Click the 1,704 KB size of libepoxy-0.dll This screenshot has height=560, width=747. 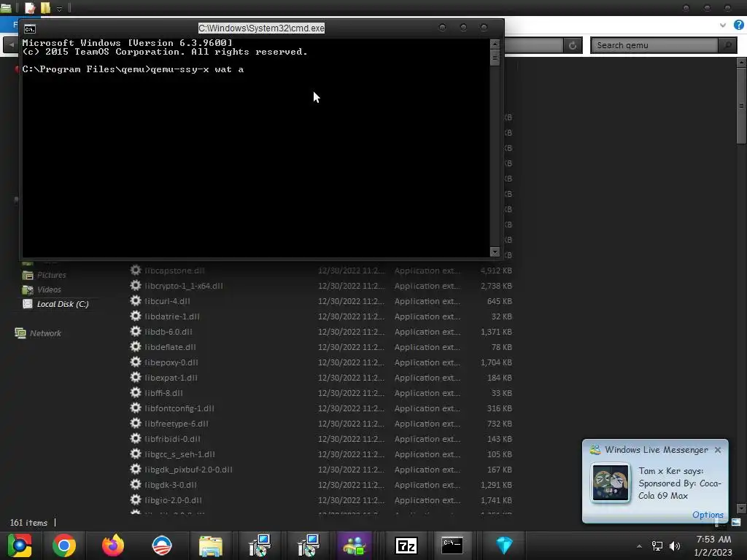point(496,362)
